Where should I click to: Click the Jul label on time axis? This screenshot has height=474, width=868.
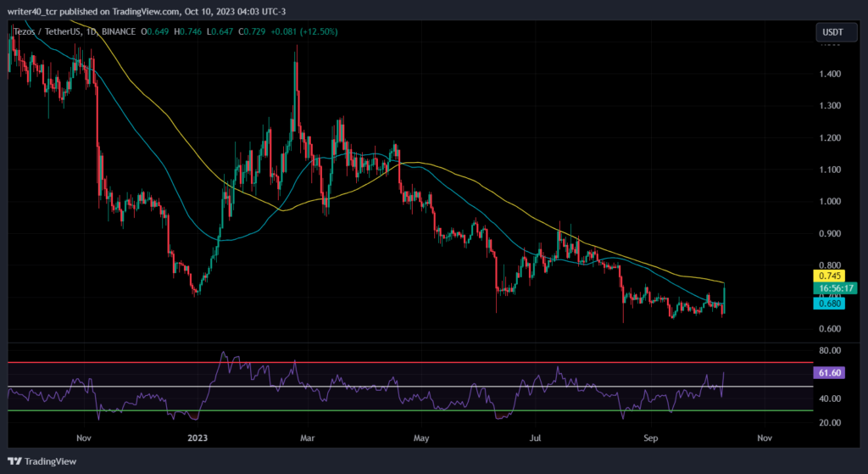[x=535, y=438]
